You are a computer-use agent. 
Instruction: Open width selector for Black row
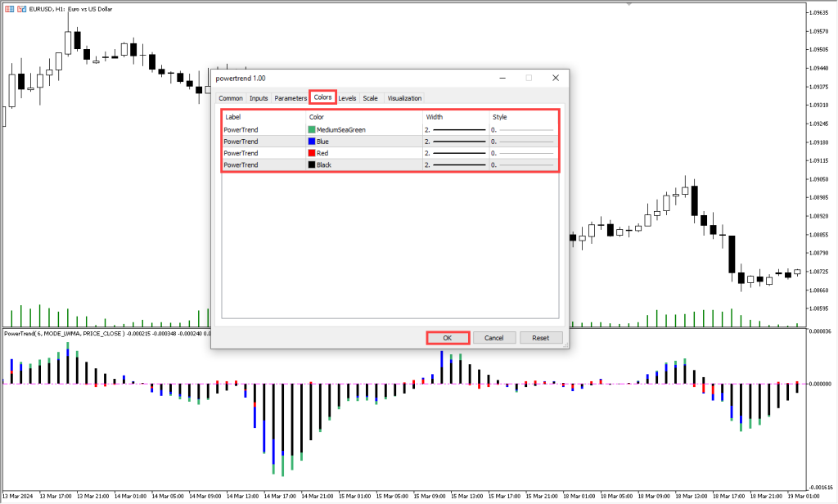click(455, 165)
